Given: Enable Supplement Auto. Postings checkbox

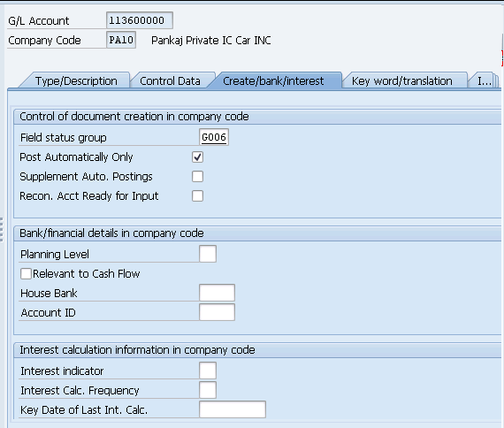Looking at the screenshot, I should [197, 177].
